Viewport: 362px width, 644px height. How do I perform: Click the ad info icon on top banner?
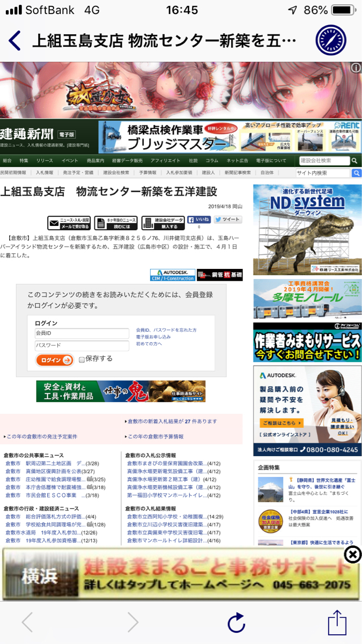pyautogui.click(x=356, y=68)
